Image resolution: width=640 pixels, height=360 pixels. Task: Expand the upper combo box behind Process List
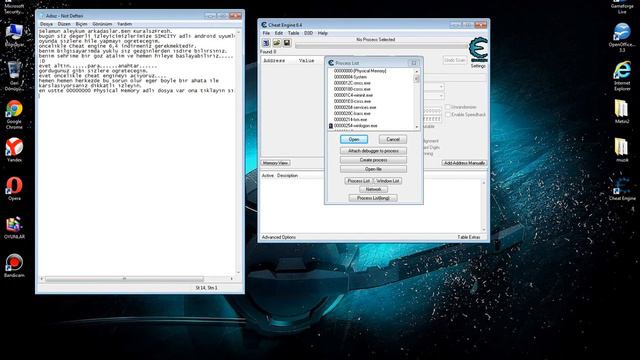click(x=441, y=87)
